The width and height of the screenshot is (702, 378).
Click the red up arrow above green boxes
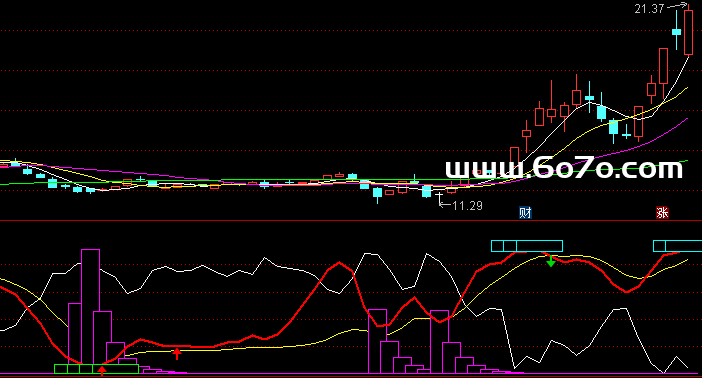pos(102,370)
